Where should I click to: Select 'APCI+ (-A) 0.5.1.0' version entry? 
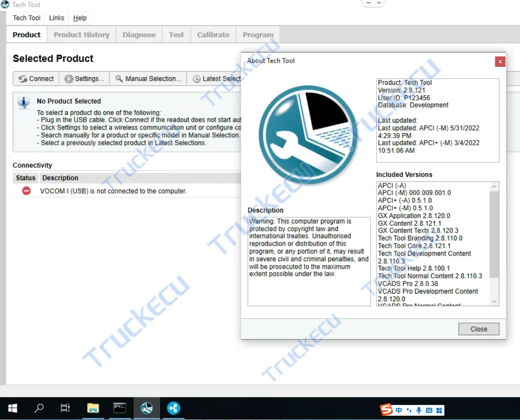coord(405,200)
